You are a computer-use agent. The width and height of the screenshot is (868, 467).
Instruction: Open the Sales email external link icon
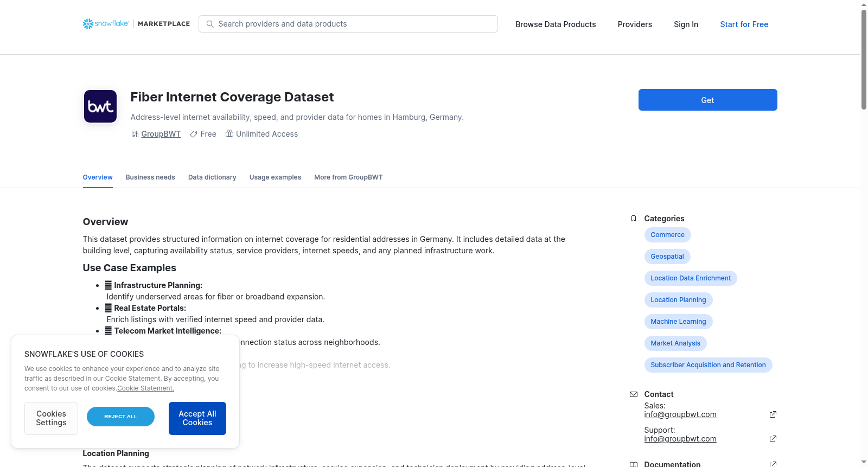(x=773, y=414)
